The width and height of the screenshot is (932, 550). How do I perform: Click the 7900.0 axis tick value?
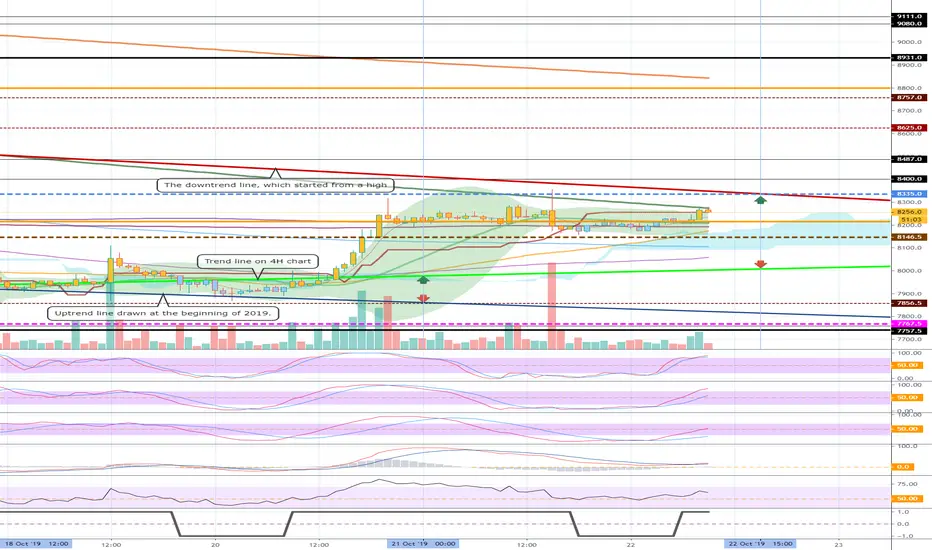[x=910, y=294]
